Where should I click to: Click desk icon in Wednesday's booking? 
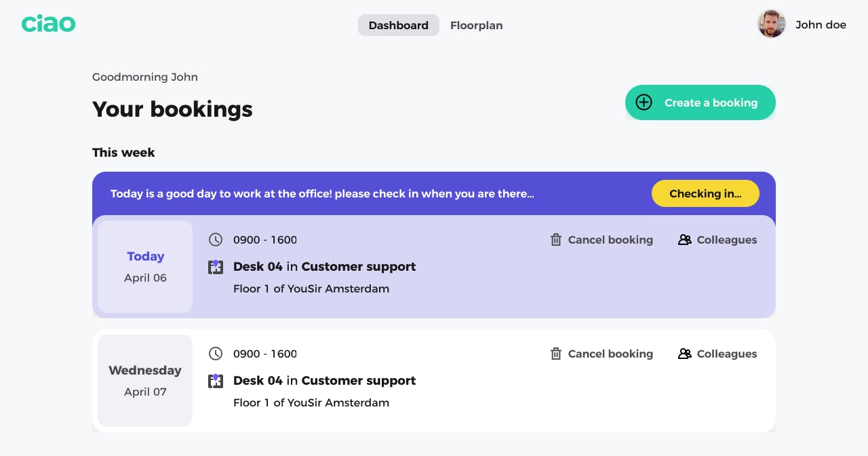(x=216, y=381)
